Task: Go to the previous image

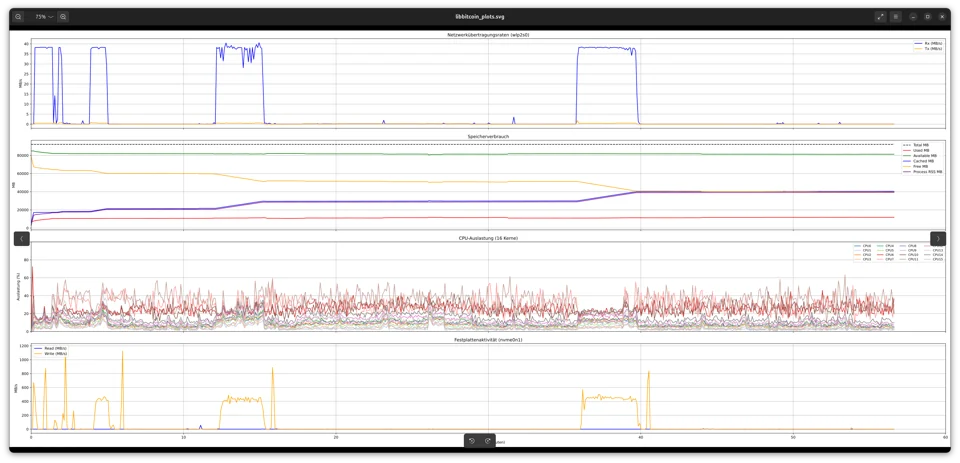Action: click(21, 238)
